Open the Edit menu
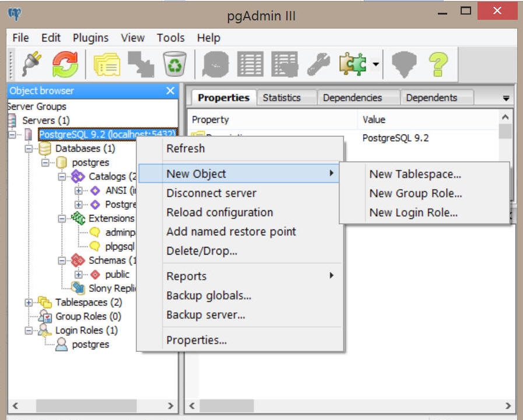Viewport: 523px width, 420px height. [51, 38]
